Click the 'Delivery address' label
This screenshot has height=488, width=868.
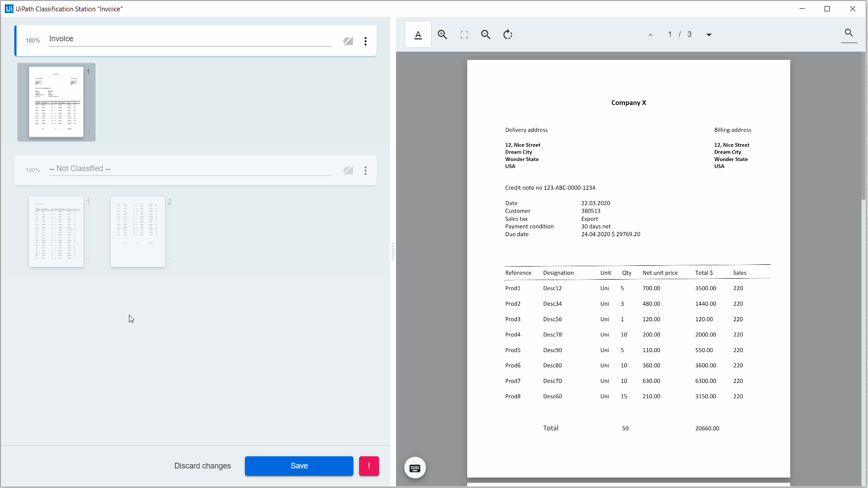click(x=526, y=130)
